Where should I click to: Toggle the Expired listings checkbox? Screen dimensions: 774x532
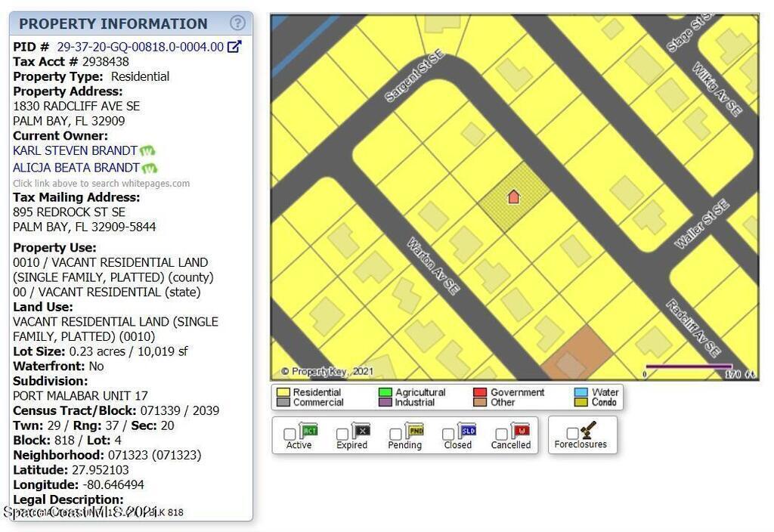[342, 434]
